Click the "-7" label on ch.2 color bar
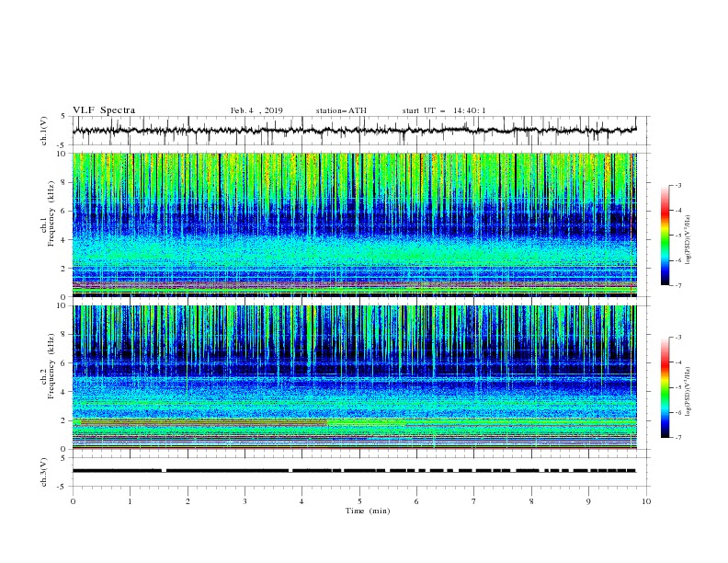 pos(678,438)
